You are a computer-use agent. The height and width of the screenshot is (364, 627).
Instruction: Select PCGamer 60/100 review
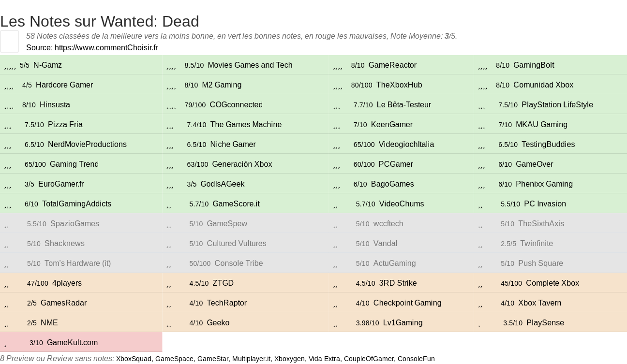point(396,164)
